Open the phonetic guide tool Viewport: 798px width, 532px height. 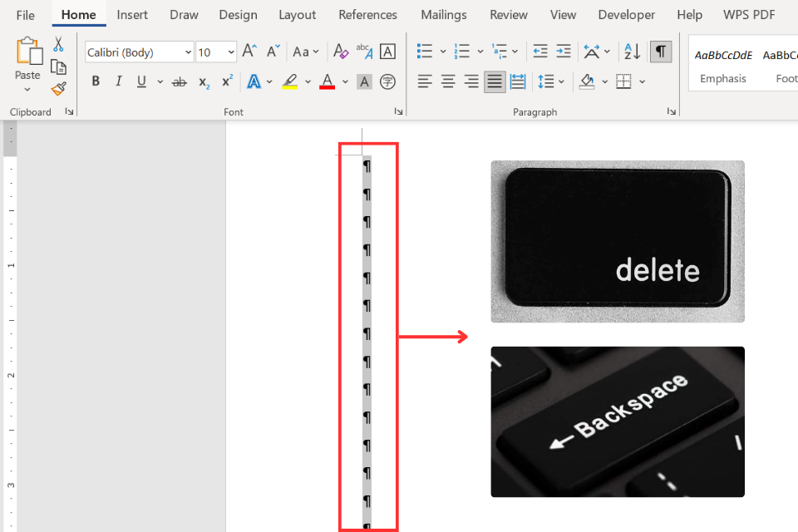pyautogui.click(x=364, y=52)
